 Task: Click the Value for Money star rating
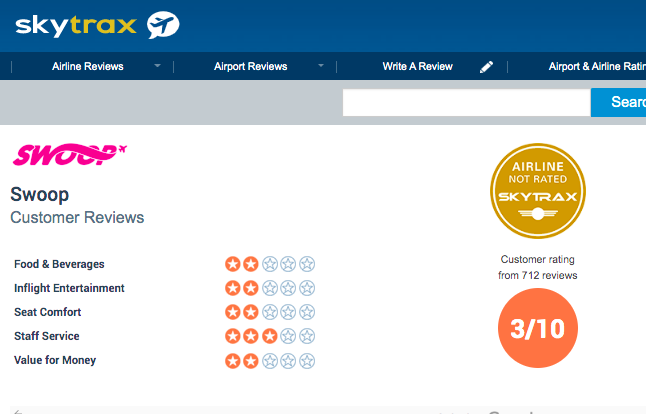point(270,361)
